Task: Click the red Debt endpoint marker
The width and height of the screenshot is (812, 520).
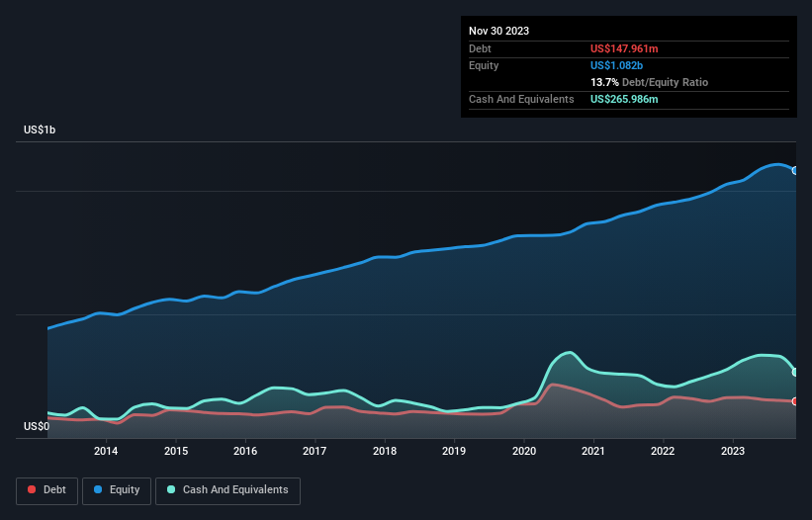Action: pos(795,401)
